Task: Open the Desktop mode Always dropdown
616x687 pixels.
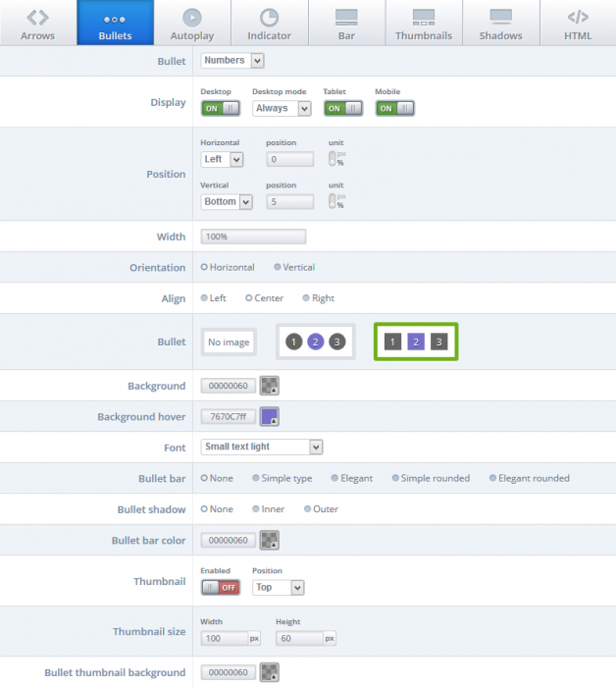Action: (x=282, y=108)
